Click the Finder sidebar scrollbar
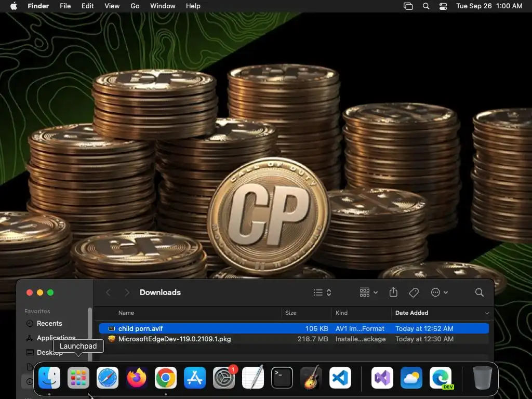 pos(90,334)
